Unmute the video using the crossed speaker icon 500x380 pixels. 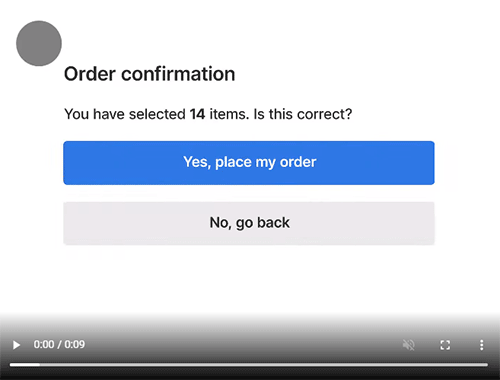408,345
